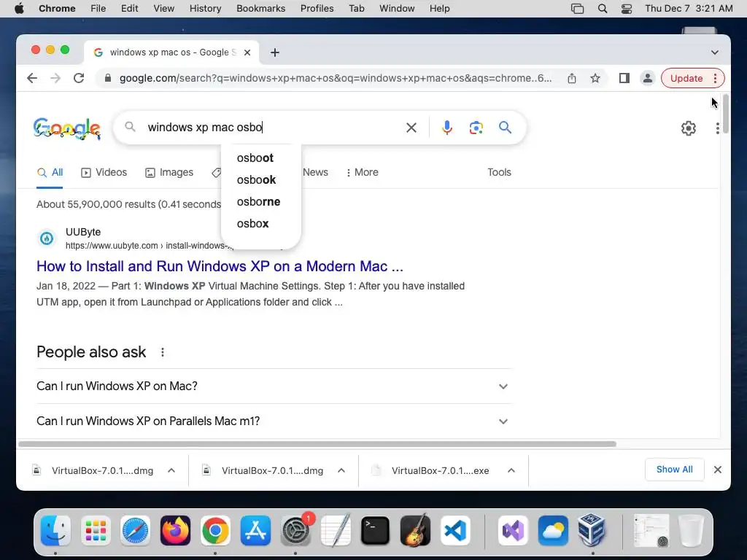The height and width of the screenshot is (560, 747).
Task: Close the downloads bar
Action: click(718, 470)
